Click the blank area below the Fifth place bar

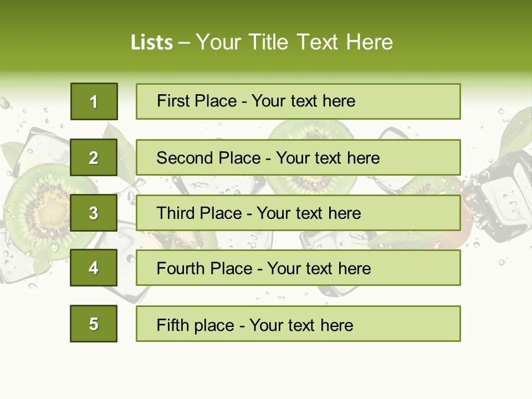tap(266, 369)
